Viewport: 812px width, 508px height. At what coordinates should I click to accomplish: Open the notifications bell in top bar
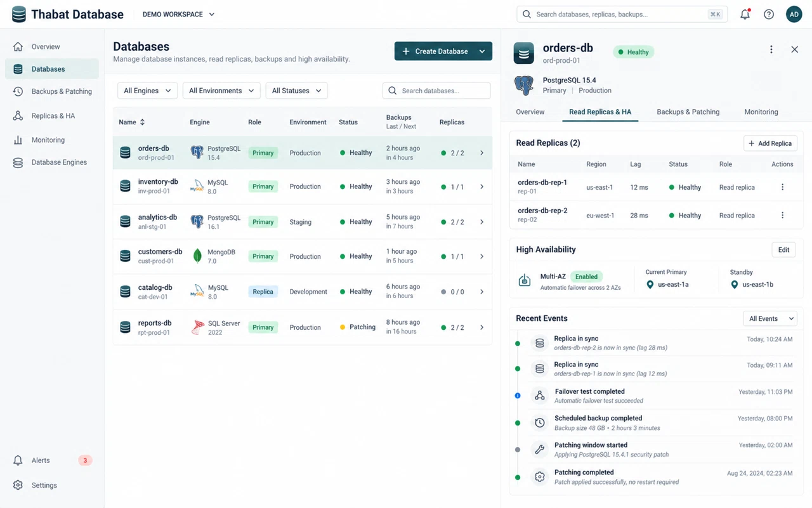coord(745,14)
